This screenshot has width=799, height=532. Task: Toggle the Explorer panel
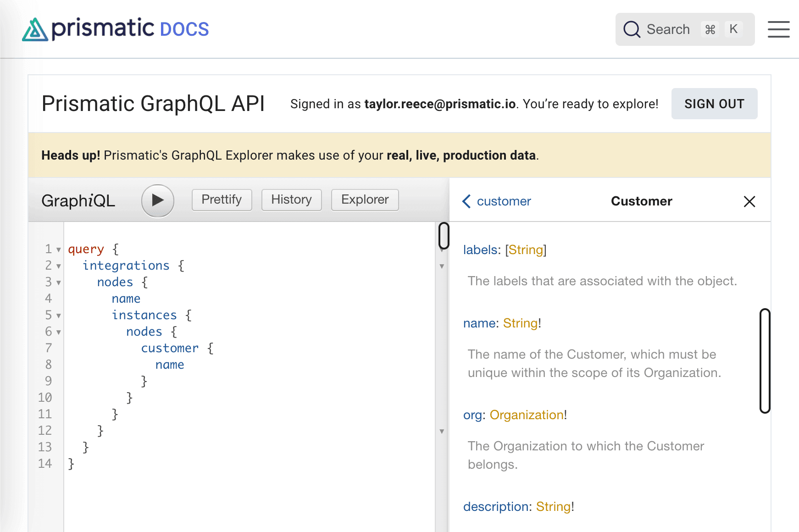click(365, 200)
